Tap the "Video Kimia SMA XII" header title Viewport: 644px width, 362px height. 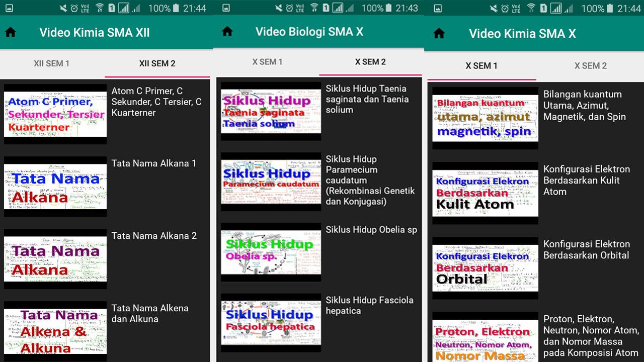95,33
